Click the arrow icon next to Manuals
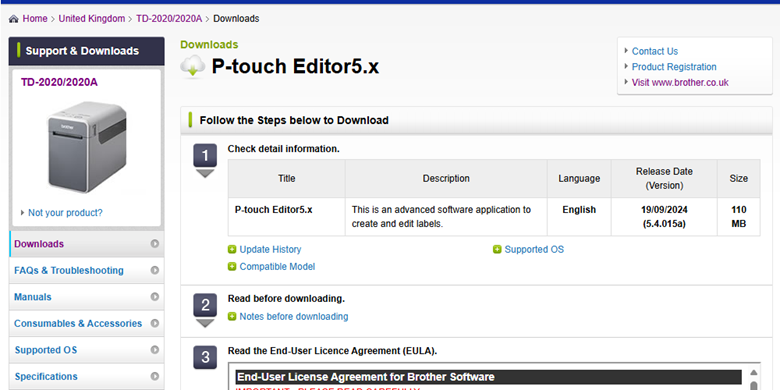Image resolution: width=780 pixels, height=390 pixels. click(x=155, y=297)
